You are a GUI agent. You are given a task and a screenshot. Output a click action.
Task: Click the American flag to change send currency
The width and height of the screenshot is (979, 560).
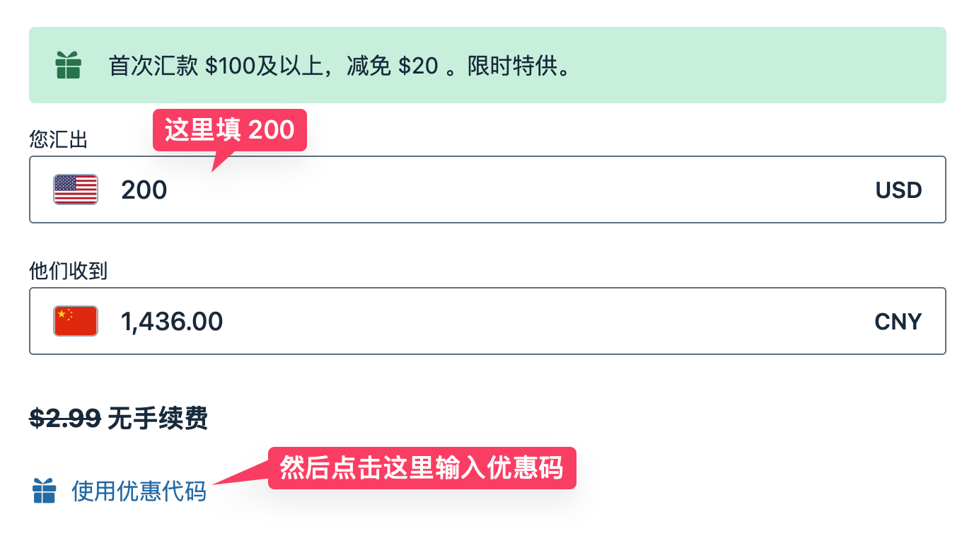[x=75, y=189]
